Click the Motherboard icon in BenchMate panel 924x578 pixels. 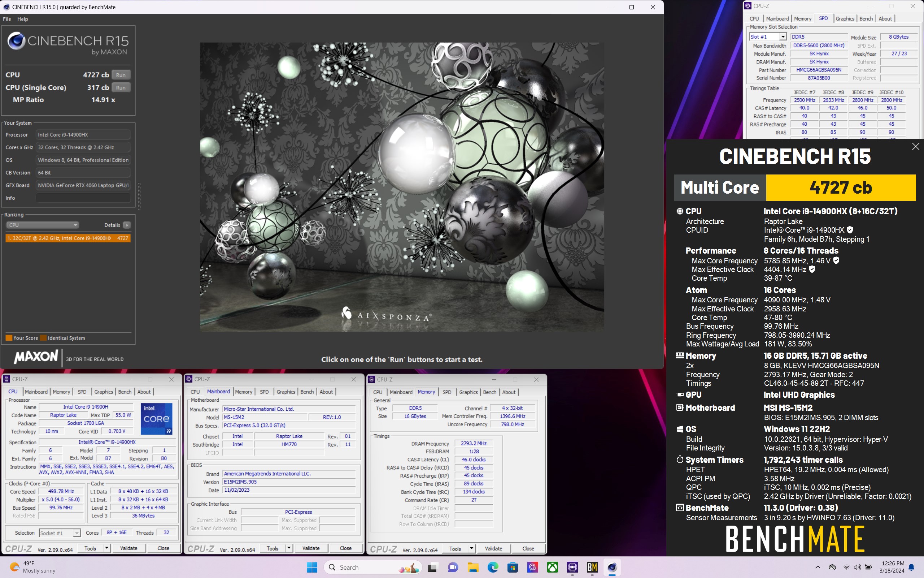[x=680, y=407]
